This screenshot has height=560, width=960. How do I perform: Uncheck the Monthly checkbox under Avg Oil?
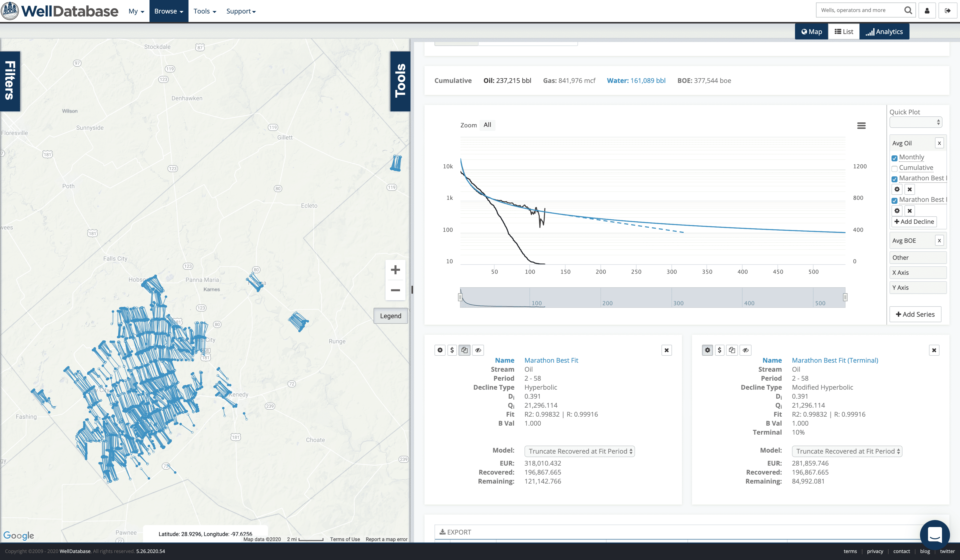point(894,158)
